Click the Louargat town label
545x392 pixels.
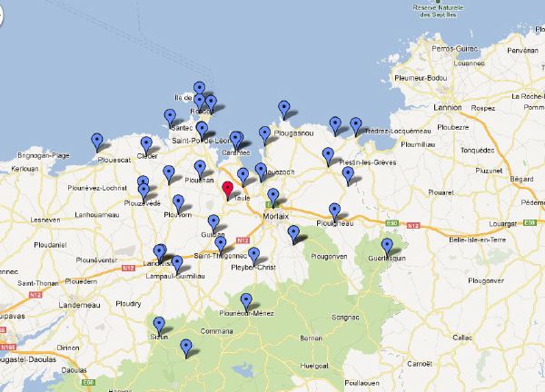point(503,224)
